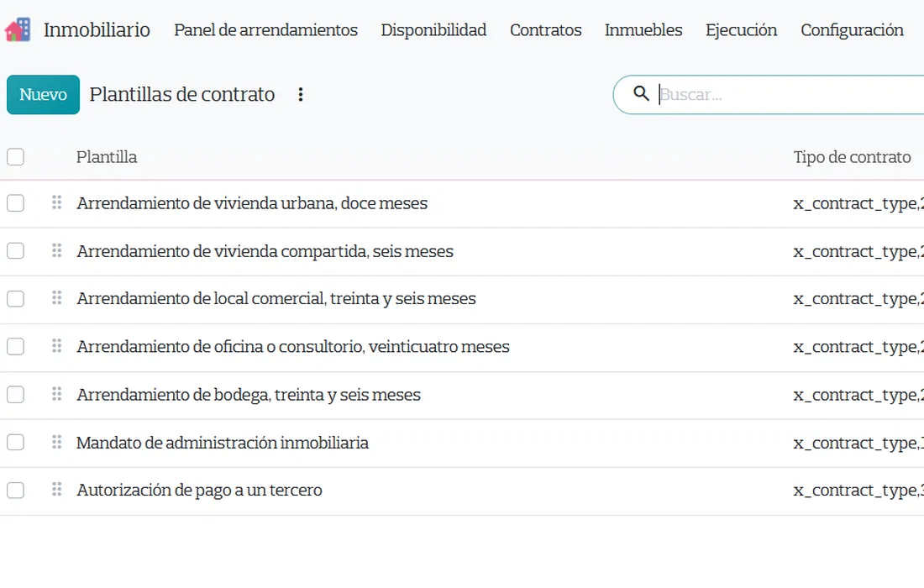Click contract type cell of vivienda urbana row
The image size is (924, 588).
point(858,204)
